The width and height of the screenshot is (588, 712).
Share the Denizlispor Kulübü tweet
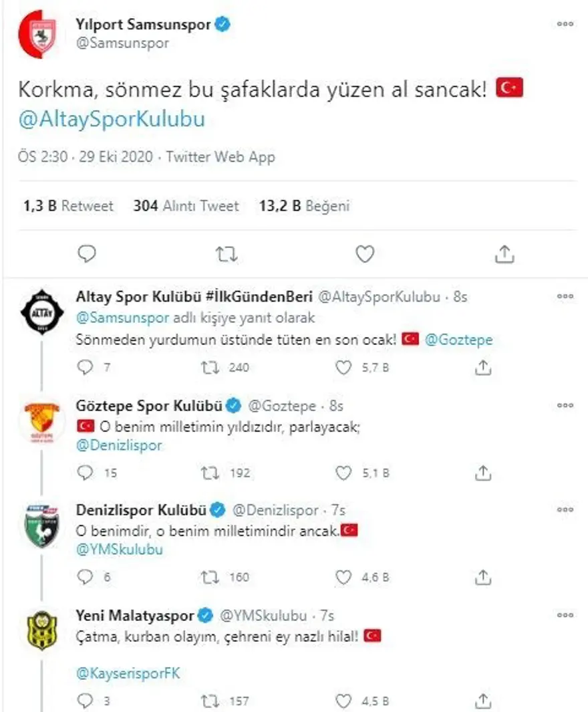coord(485,577)
